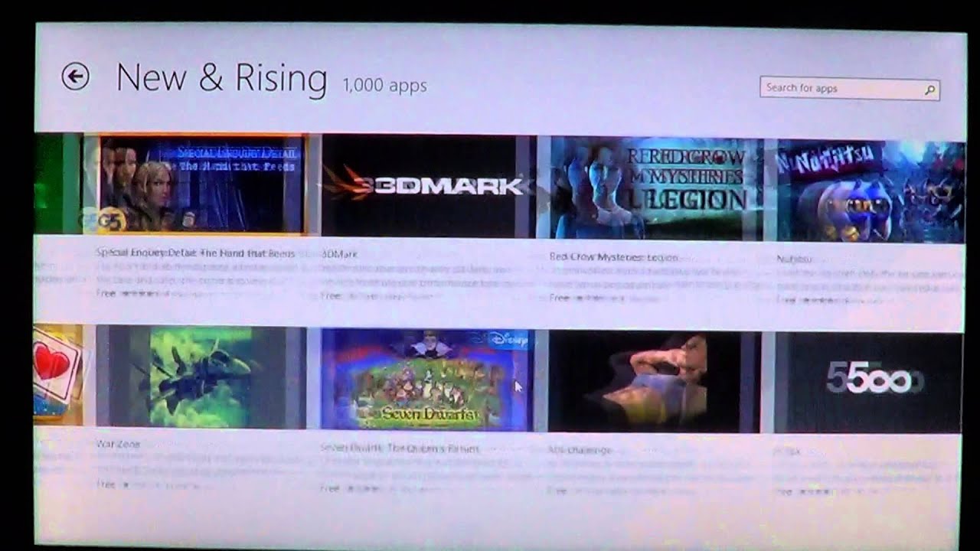
Task: Select the Special Enquiry Detail title text
Action: coord(196,253)
